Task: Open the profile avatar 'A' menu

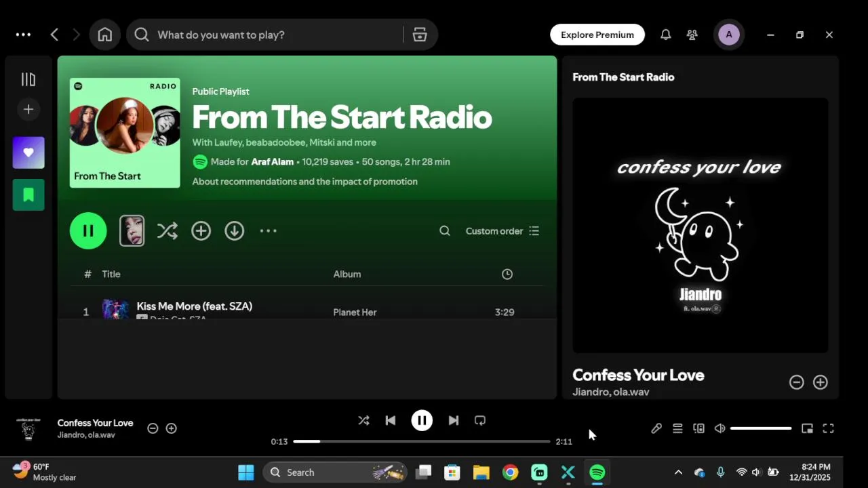Action: (x=729, y=35)
